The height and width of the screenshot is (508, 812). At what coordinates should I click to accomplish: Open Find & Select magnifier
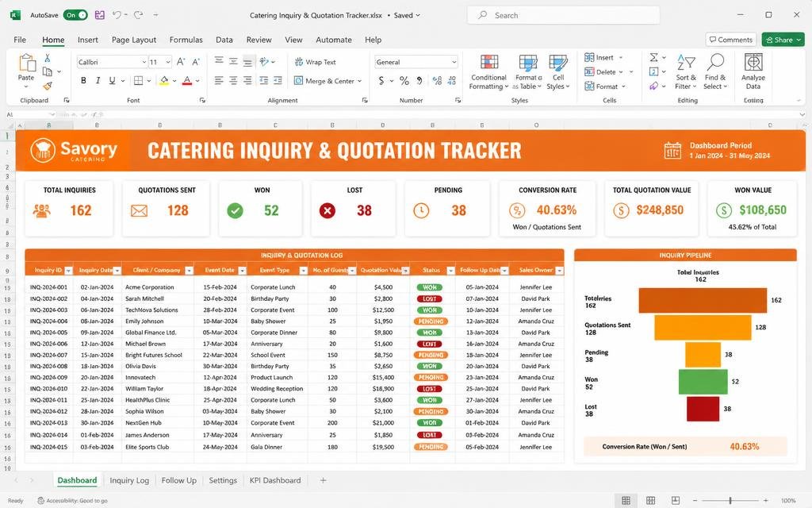click(715, 72)
